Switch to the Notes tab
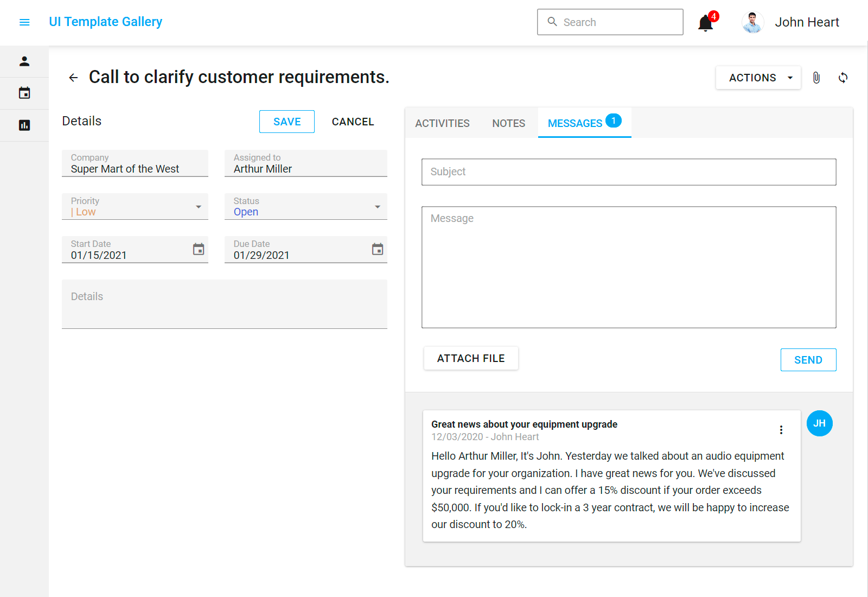The image size is (868, 597). coord(508,123)
